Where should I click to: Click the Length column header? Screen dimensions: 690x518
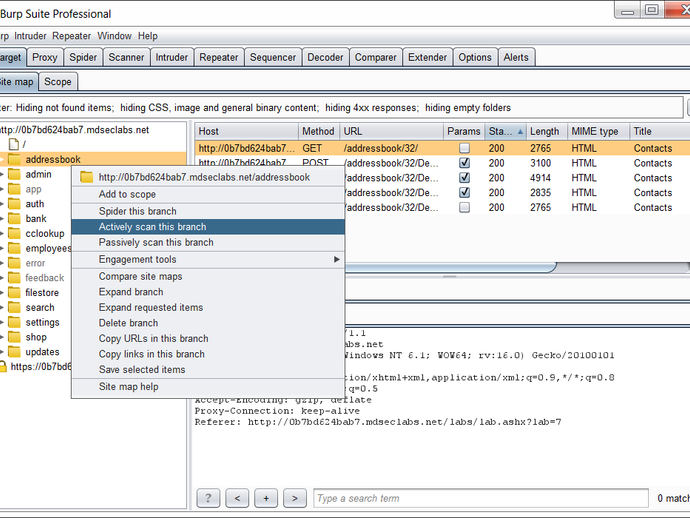point(547,132)
